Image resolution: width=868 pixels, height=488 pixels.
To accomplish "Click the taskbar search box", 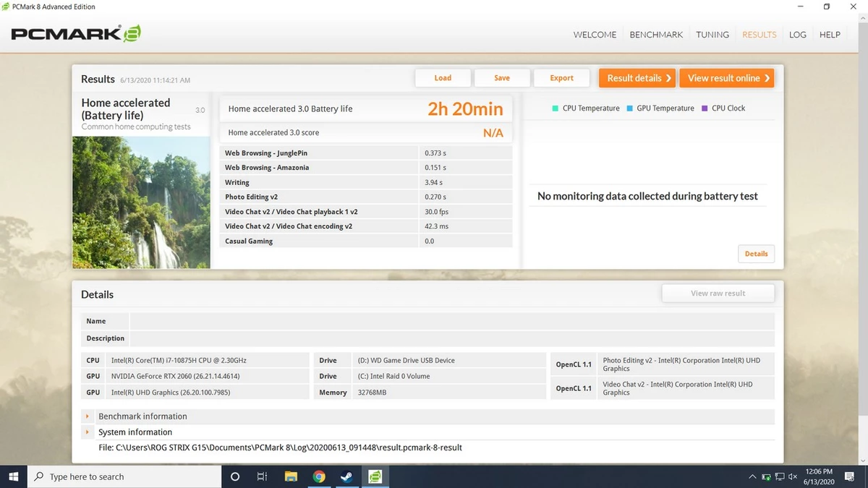I will click(124, 476).
